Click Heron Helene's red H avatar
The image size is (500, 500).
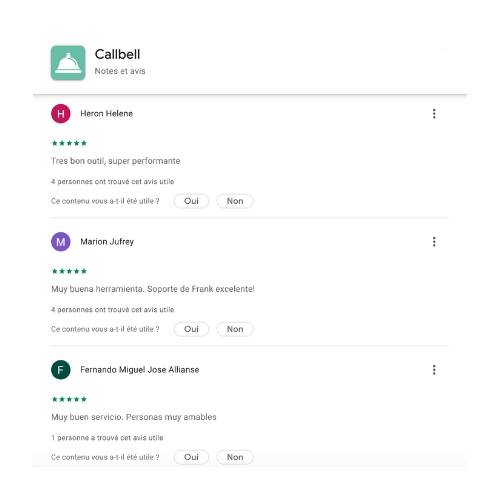[61, 114]
